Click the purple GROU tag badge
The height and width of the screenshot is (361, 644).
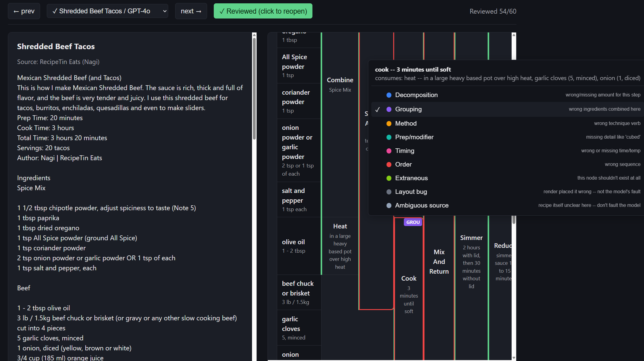[413, 222]
